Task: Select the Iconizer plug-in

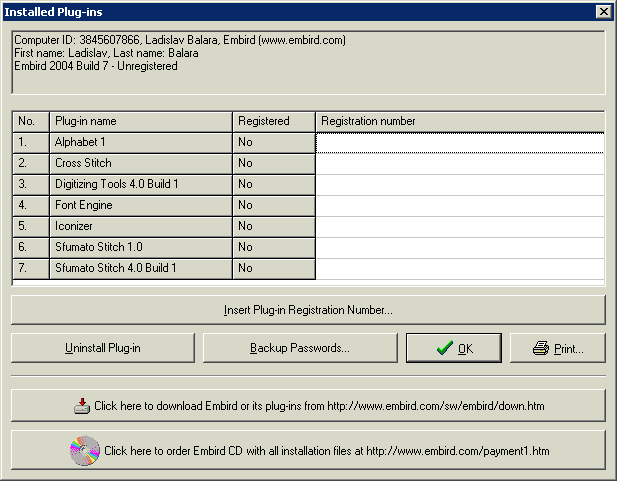Action: (141, 226)
